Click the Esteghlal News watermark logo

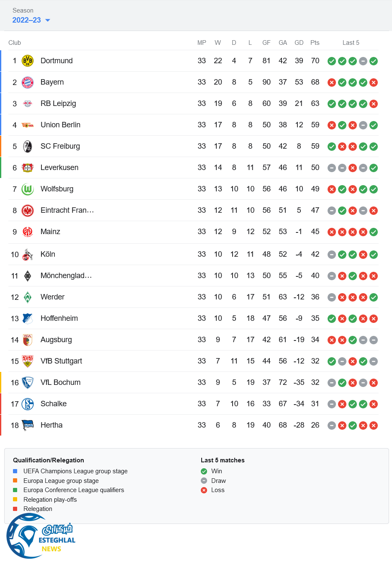point(41,537)
